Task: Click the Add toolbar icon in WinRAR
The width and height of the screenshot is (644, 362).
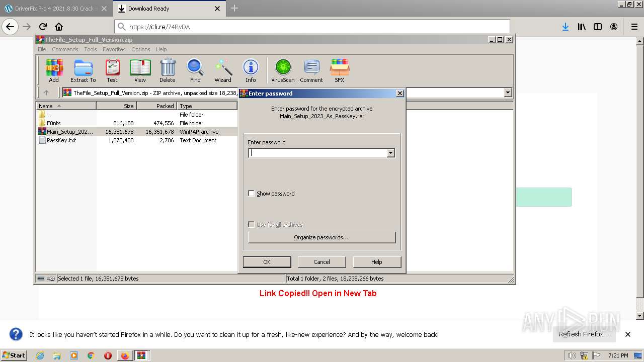Action: (x=54, y=70)
